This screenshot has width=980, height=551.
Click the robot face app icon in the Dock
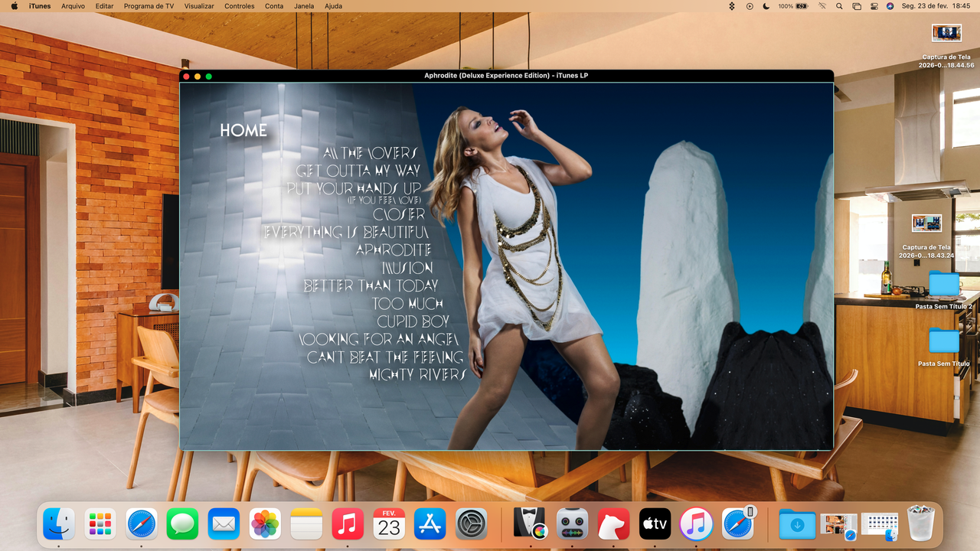[572, 524]
